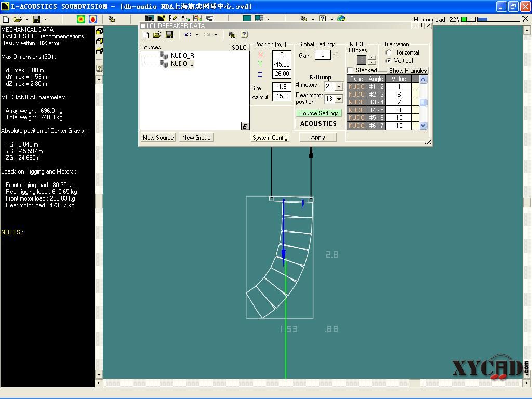
Task: Open help in Loudspeaker Data toolbar
Action: (244, 35)
